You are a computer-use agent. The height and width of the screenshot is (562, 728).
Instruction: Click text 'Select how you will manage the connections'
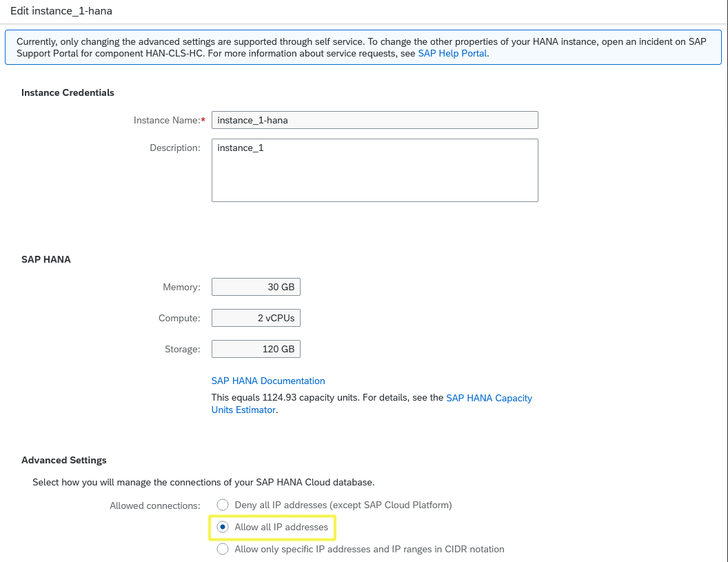pyautogui.click(x=203, y=483)
